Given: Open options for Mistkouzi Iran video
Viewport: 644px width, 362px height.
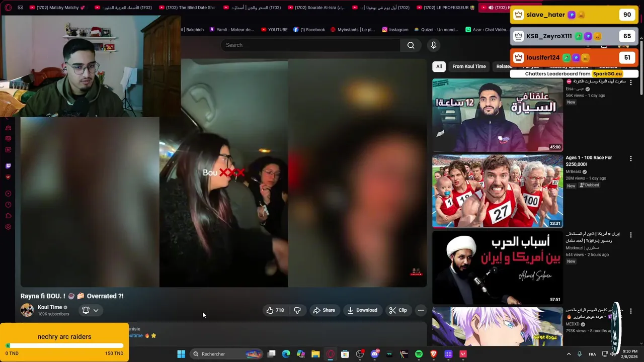Looking at the screenshot, I should point(631,235).
